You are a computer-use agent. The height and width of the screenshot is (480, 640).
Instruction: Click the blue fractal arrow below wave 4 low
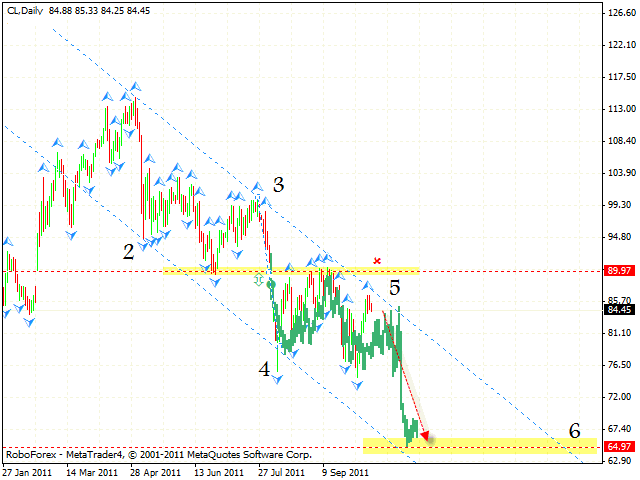277,379
